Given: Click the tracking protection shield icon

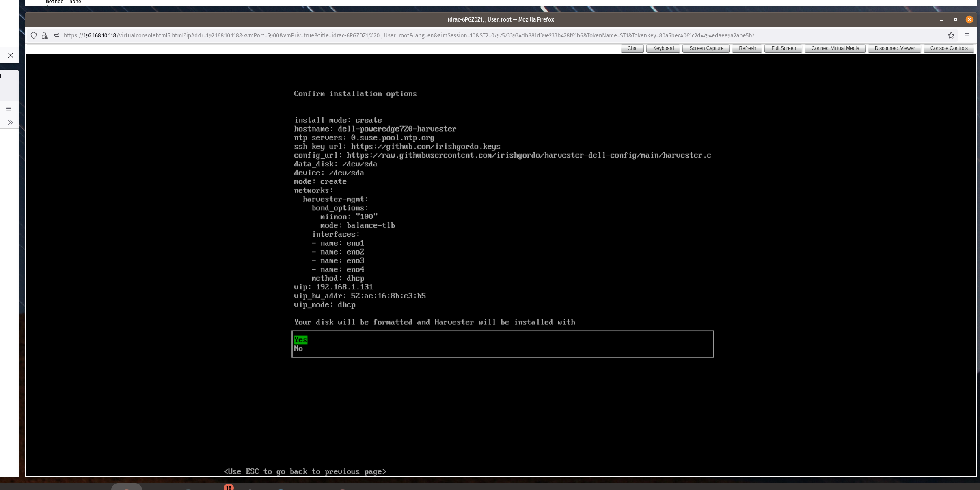Looking at the screenshot, I should 34,35.
